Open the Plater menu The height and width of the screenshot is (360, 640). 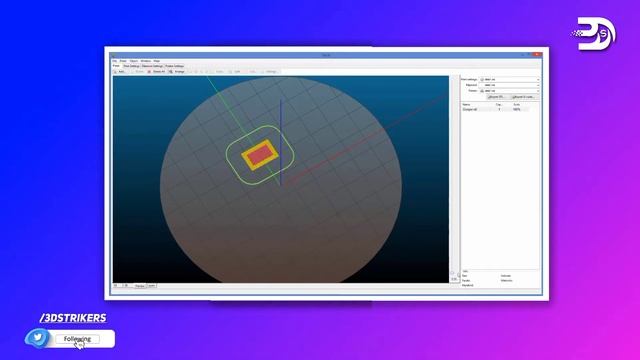click(123, 61)
